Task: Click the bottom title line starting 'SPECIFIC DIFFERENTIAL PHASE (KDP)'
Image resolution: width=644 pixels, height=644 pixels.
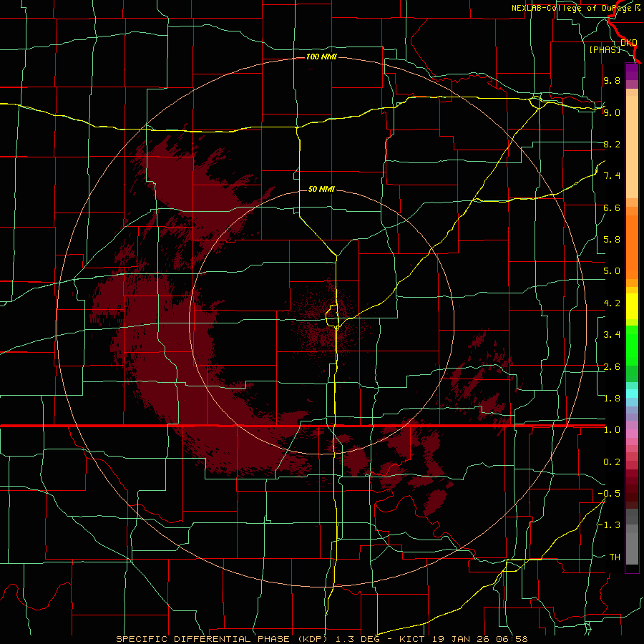Action: coord(321,639)
